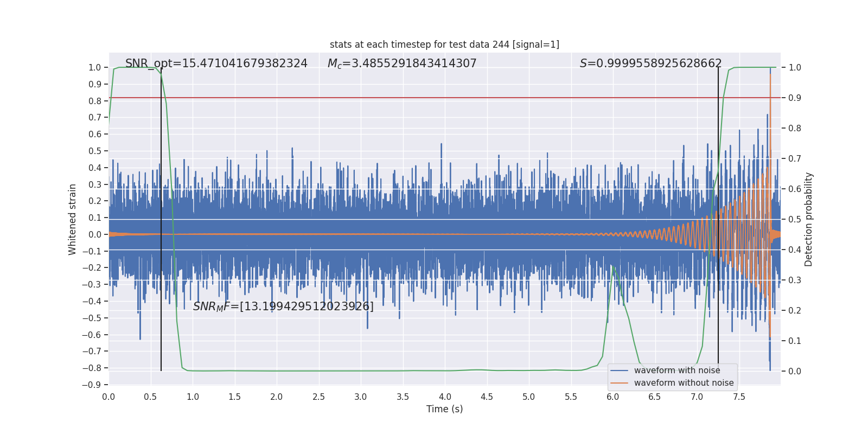The height and width of the screenshot is (434, 868).
Task: Click the red horizontal threshold line
Action: 444,98
